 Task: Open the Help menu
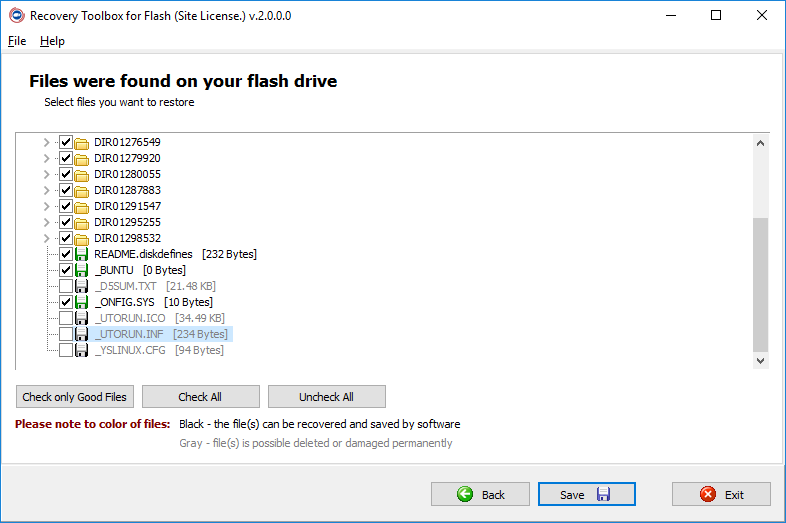pyautogui.click(x=52, y=41)
